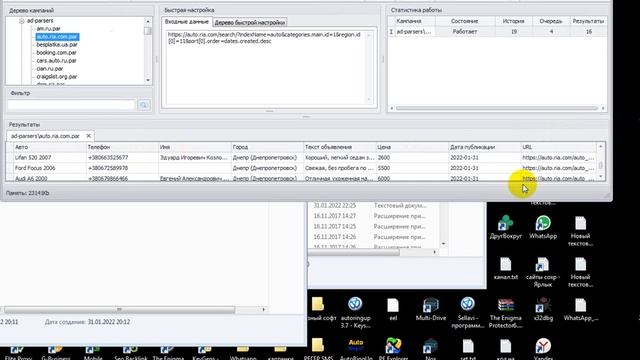Select the канал.txt file icon
The image size is (640, 360).
[505, 268]
